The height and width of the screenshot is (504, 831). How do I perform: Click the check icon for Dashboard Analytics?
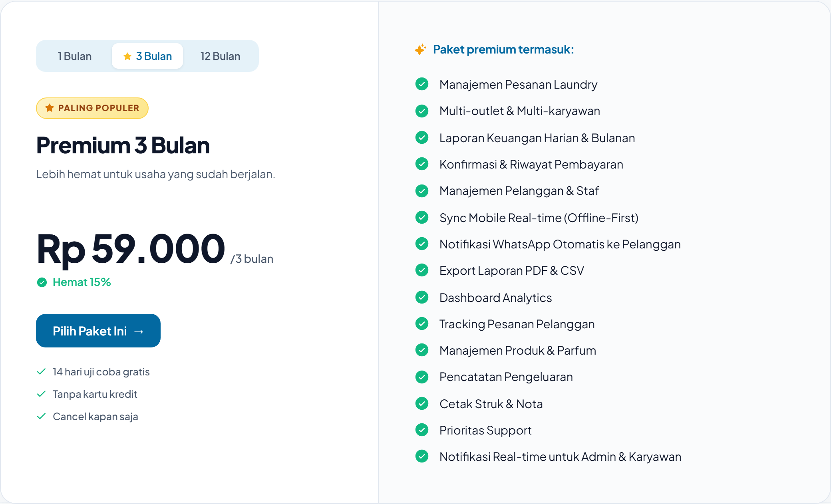click(x=422, y=297)
